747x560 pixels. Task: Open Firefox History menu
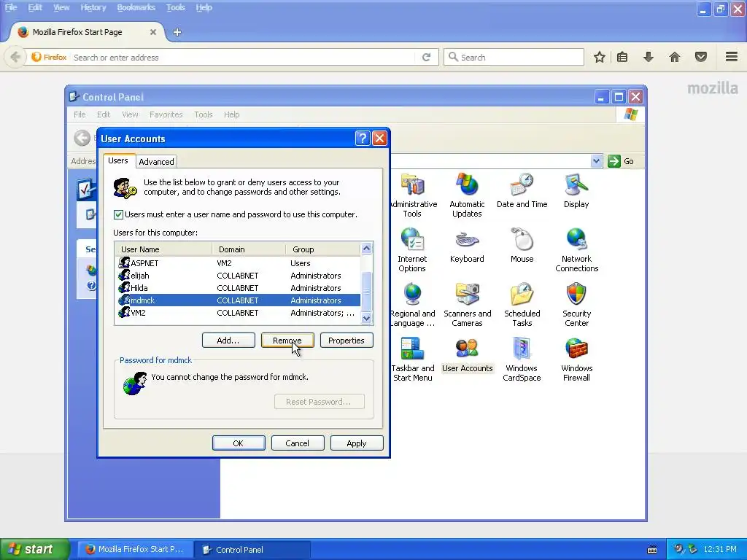click(93, 7)
